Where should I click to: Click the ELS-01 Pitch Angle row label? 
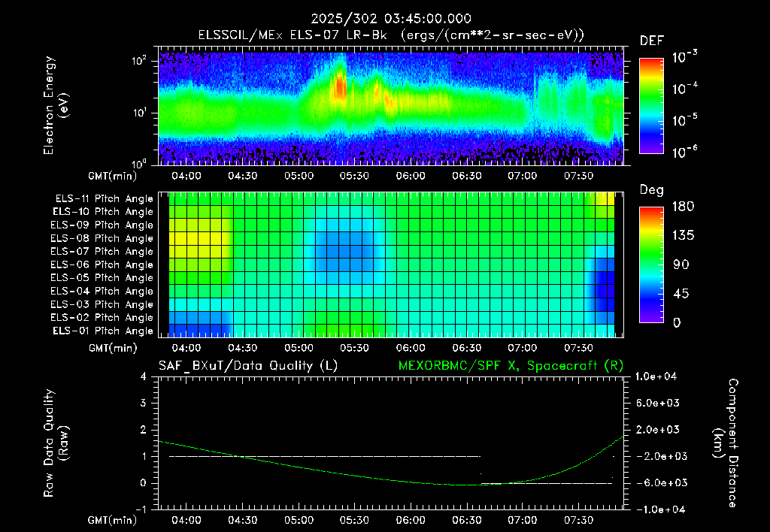click(103, 331)
